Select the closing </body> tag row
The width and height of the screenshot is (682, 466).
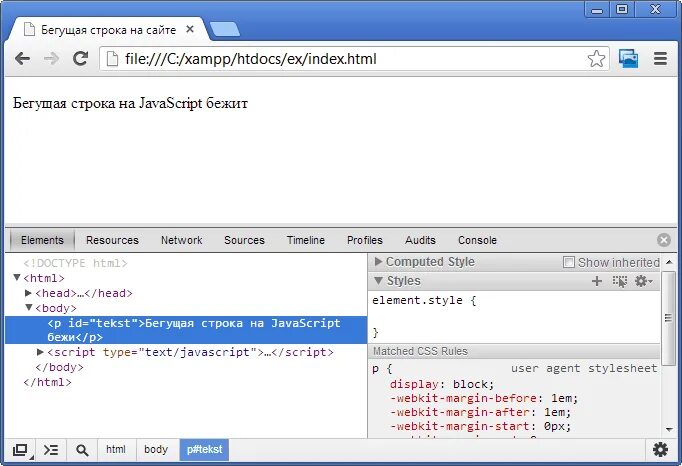[x=59, y=367]
